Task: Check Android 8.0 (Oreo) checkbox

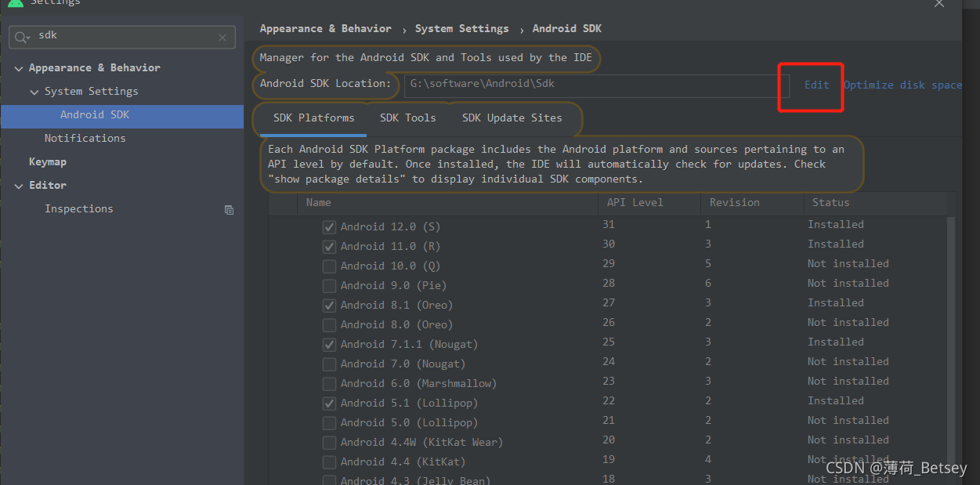Action: click(x=329, y=325)
